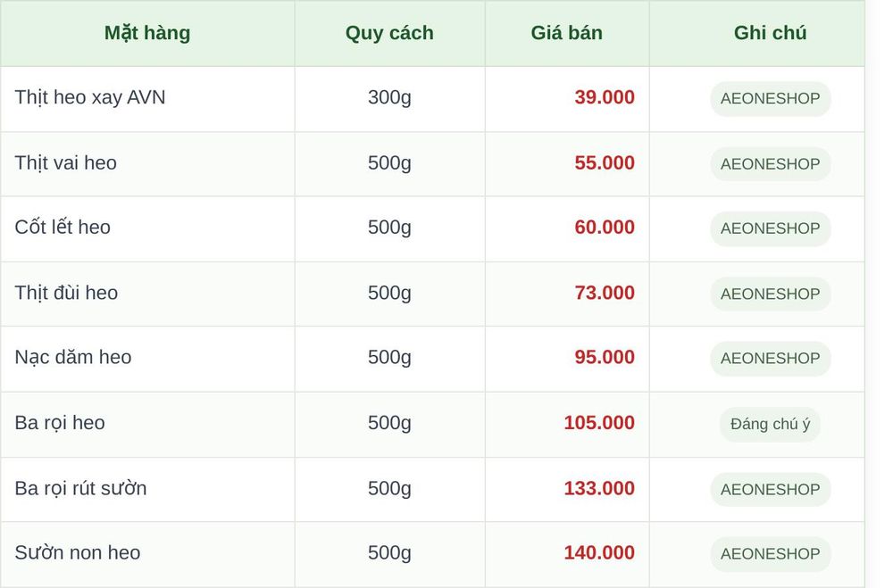Click the Mặt hàng column header
This screenshot has width=893, height=588.
147,33
